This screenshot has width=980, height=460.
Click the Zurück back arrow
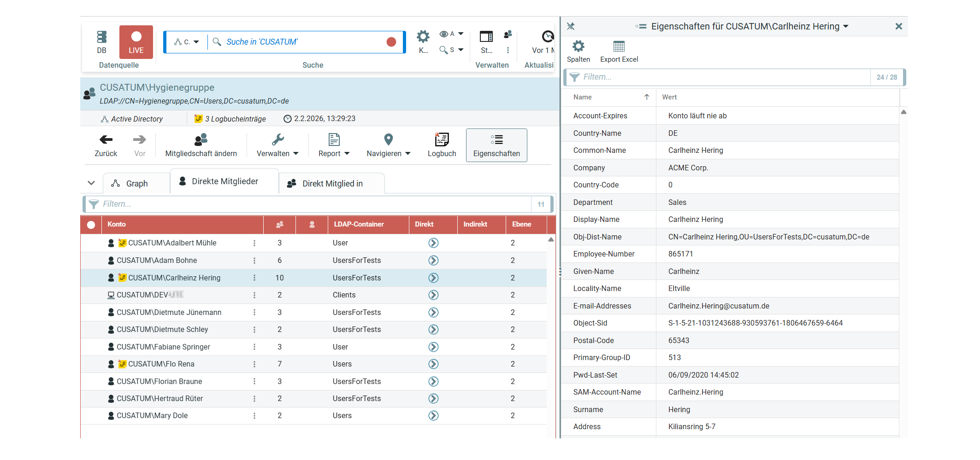(106, 140)
